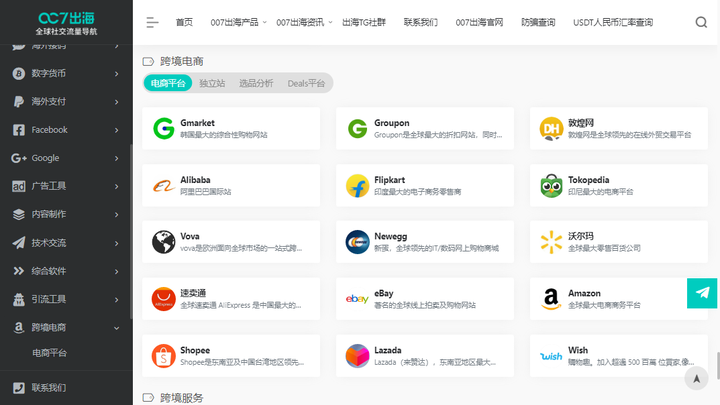
Task: Expand the Google sidebar chevron
Action: coord(117,158)
